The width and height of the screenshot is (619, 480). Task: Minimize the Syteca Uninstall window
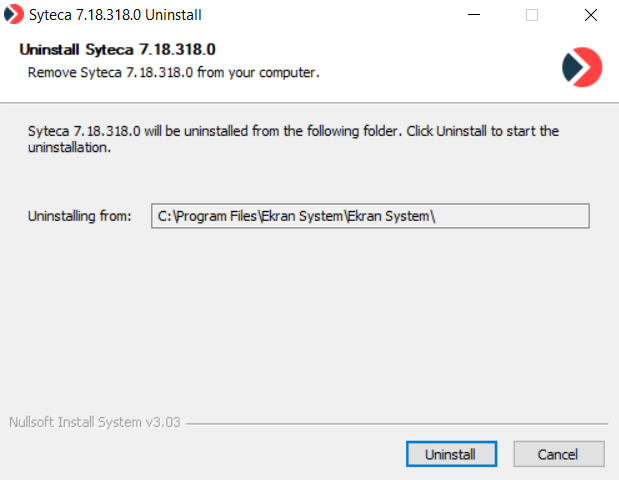point(476,15)
